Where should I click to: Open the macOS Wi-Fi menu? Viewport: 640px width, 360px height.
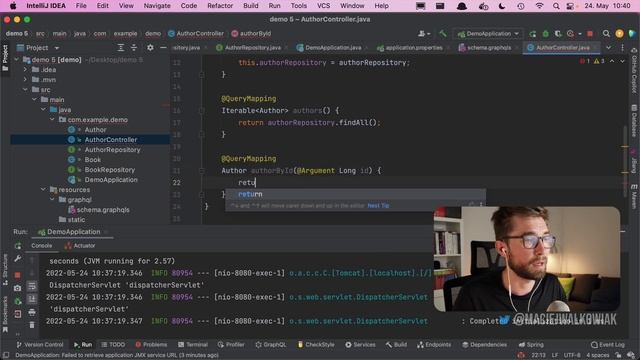pos(540,6)
